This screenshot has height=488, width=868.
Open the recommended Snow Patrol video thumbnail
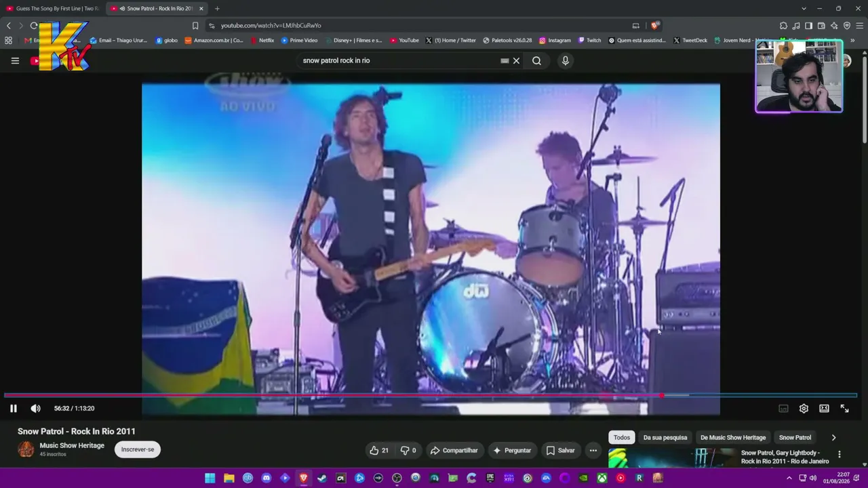[671, 457]
